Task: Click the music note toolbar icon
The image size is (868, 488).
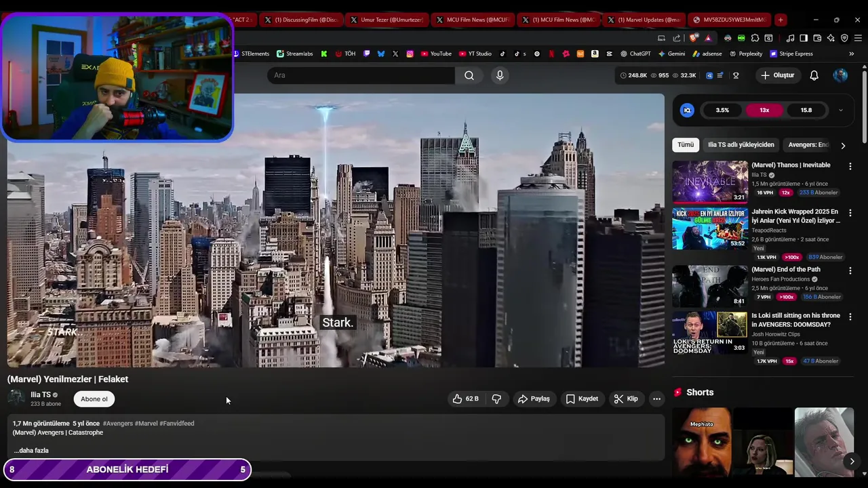Action: 790,38
